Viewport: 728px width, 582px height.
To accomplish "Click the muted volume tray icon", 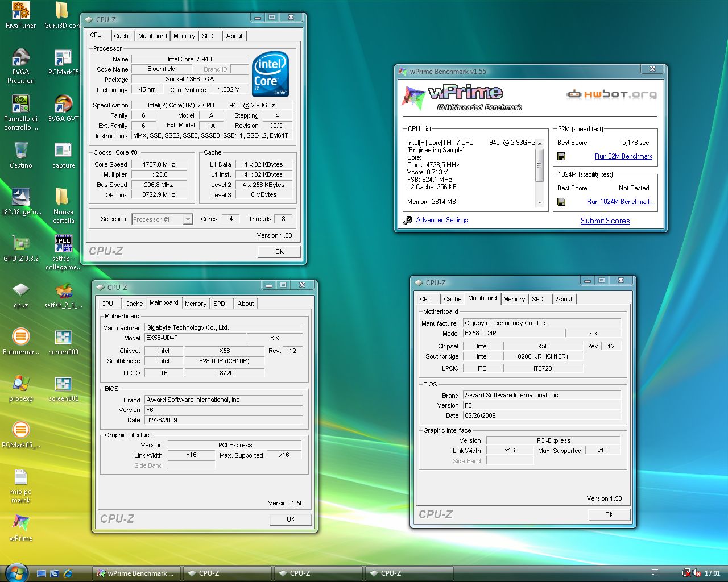I will point(697,573).
